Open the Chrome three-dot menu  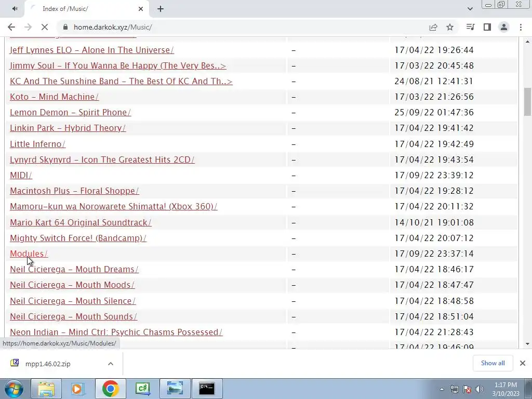click(x=521, y=27)
